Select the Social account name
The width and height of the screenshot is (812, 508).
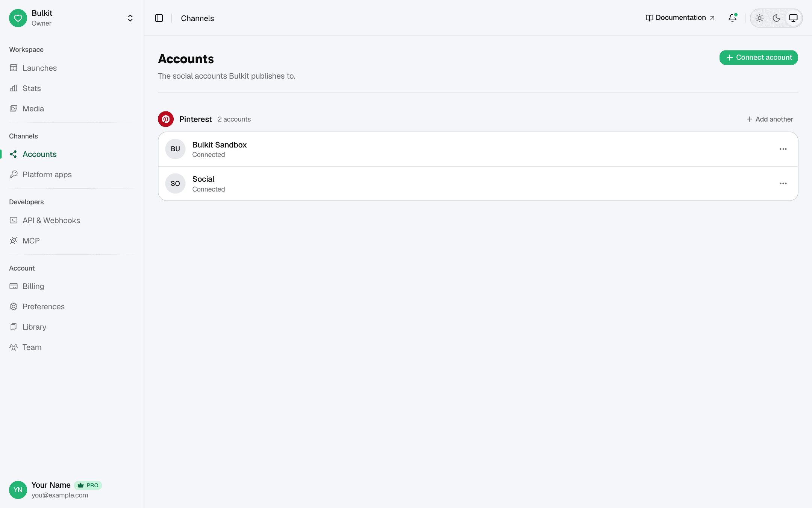(203, 179)
